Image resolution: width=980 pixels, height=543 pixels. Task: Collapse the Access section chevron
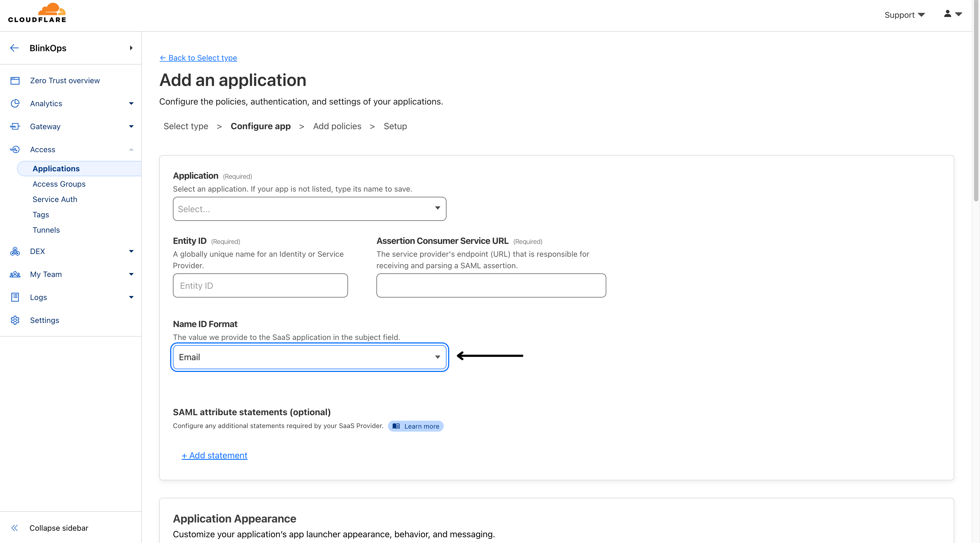131,149
